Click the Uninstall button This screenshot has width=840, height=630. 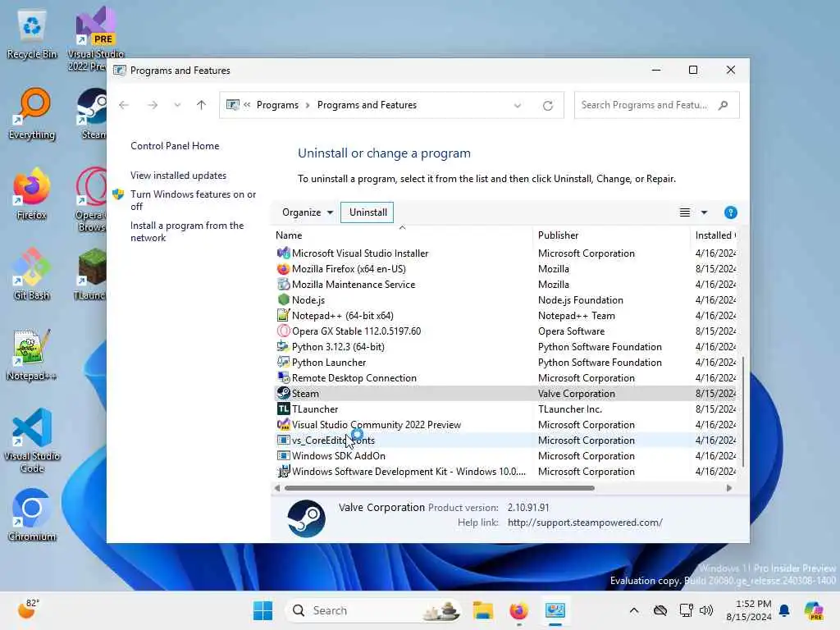click(x=367, y=212)
